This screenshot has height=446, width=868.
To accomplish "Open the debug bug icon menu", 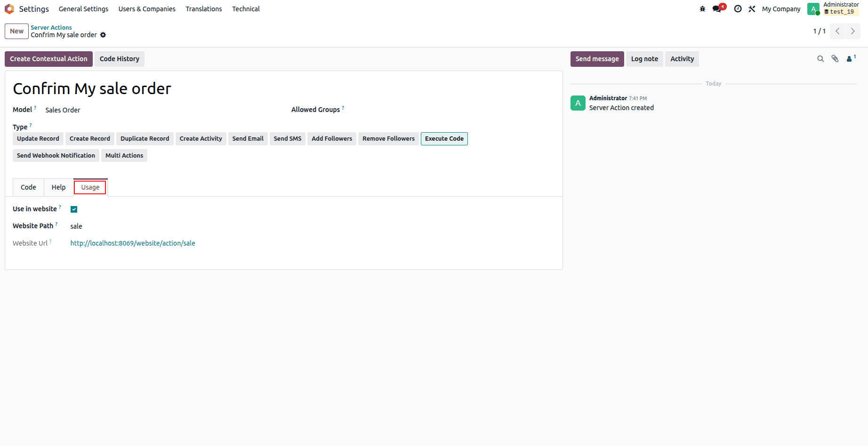I will [702, 9].
